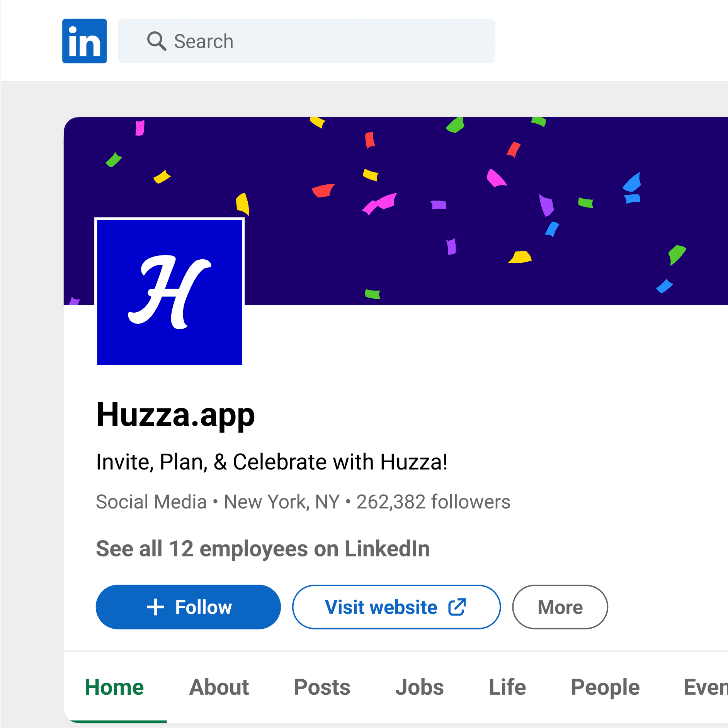Click the tagline 'Invite, Plan, & Celebrate with Huzza!'
This screenshot has width=728, height=728.
[272, 462]
